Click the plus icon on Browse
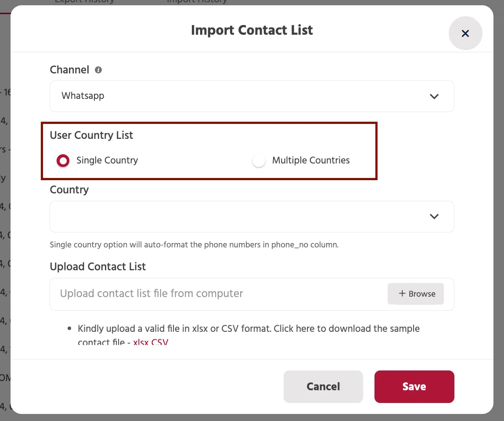504x421 pixels. [402, 293]
